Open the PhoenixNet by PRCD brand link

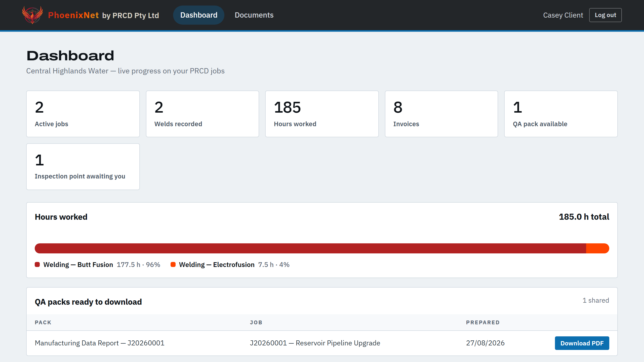91,15
